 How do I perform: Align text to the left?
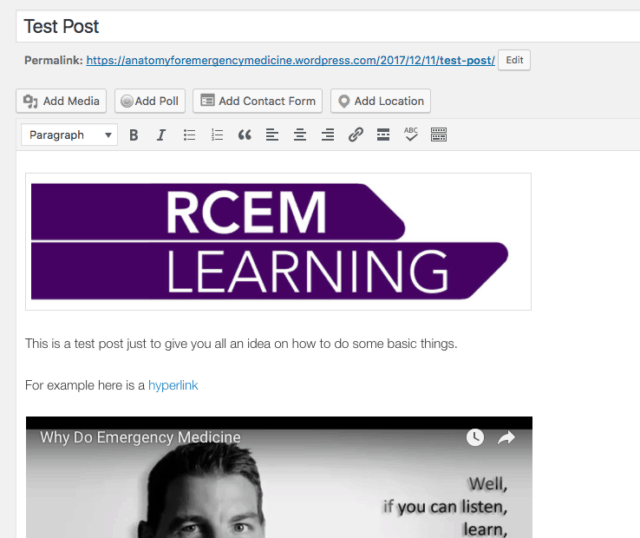pos(272,135)
